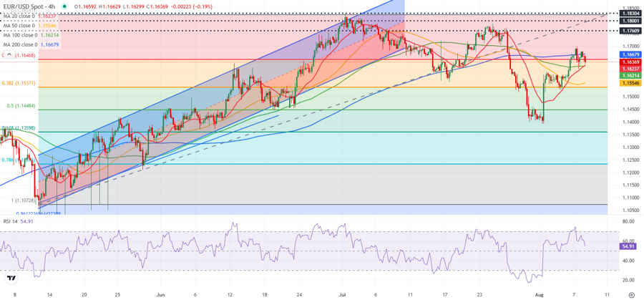
Task: Click the green market status dot
Action: click(64, 7)
